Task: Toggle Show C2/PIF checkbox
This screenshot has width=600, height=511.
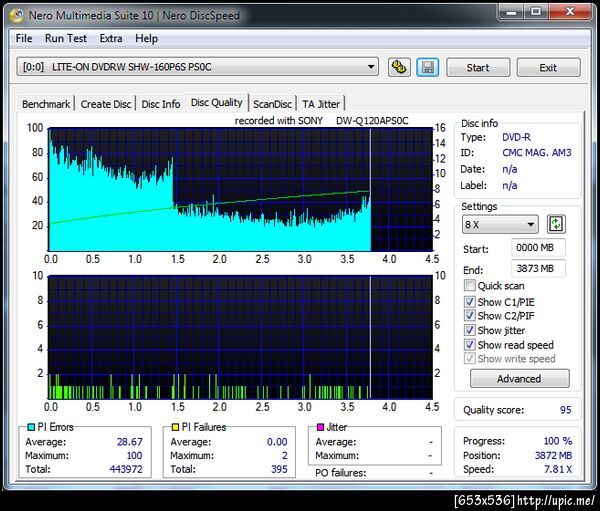Action: (x=470, y=315)
